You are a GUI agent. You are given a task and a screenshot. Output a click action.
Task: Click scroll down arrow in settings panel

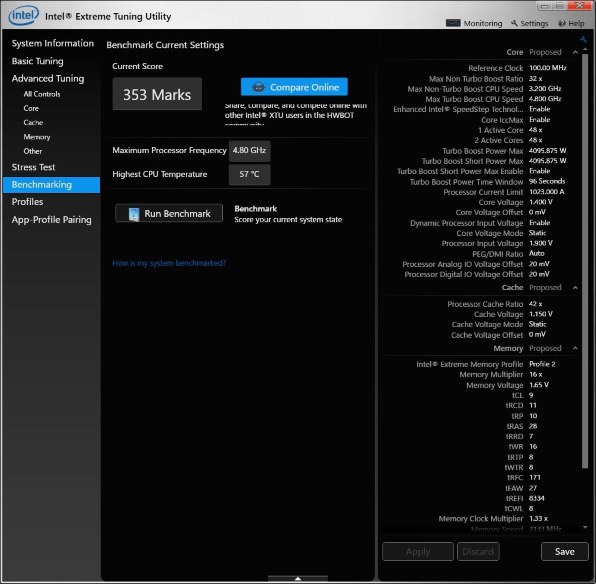[x=585, y=527]
